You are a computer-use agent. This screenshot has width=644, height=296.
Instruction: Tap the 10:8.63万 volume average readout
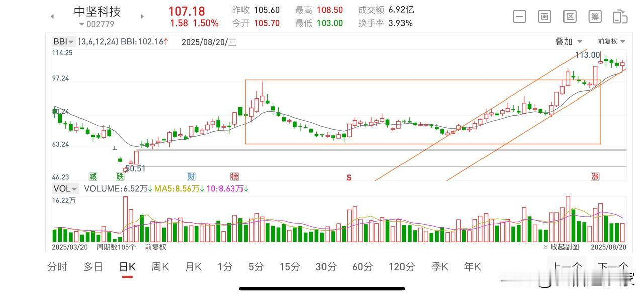coord(227,189)
